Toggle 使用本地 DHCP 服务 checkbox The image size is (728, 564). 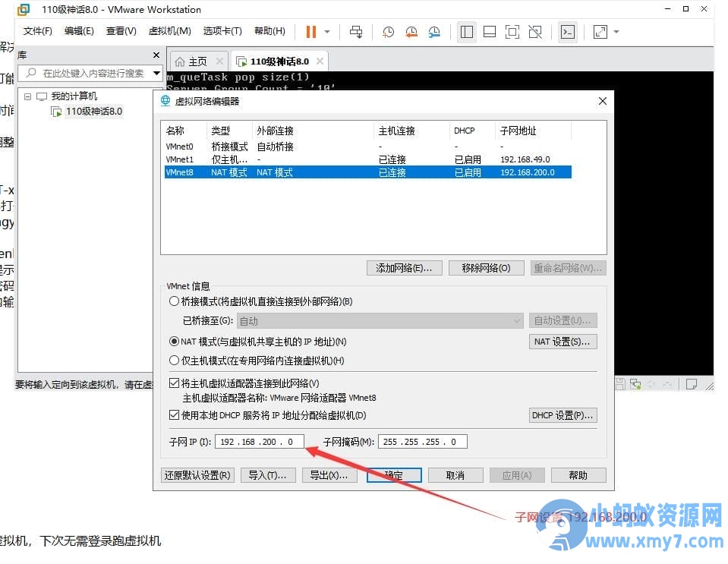pos(174,415)
